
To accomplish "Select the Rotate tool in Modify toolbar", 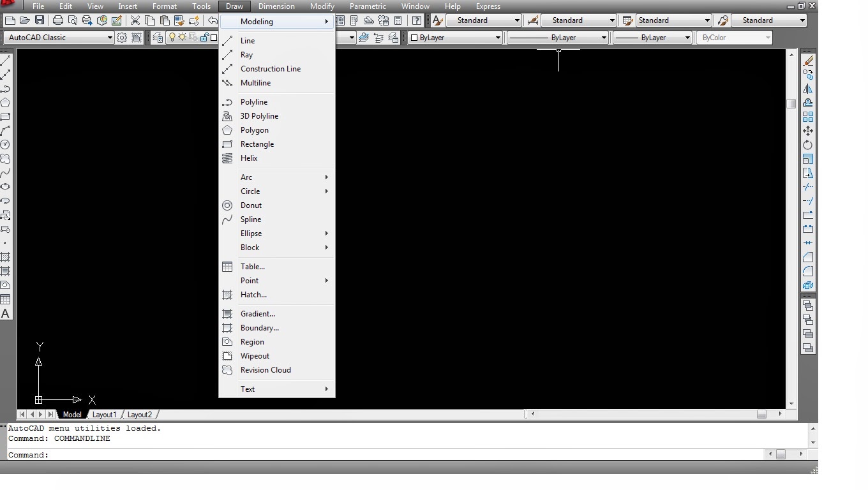I will pyautogui.click(x=808, y=145).
